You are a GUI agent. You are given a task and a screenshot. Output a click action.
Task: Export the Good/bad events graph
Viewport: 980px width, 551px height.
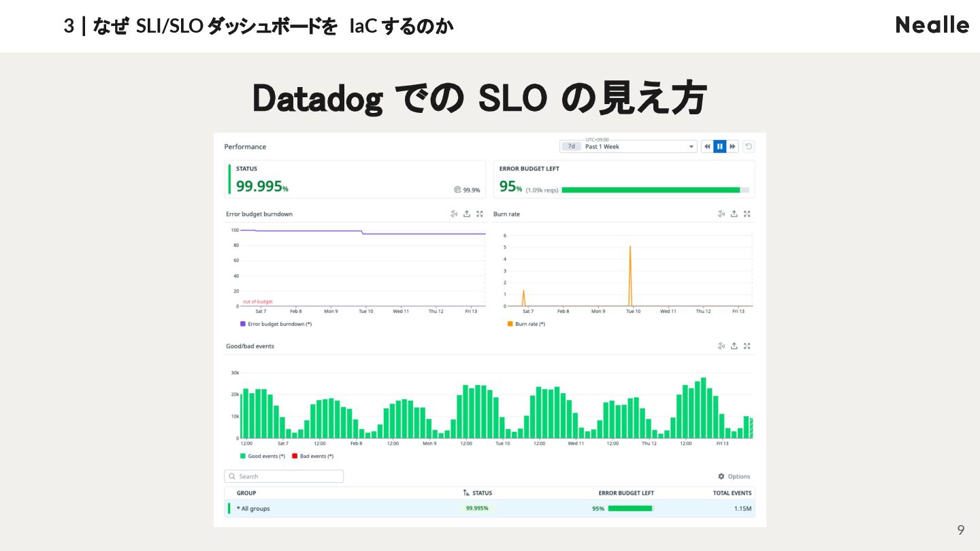734,346
